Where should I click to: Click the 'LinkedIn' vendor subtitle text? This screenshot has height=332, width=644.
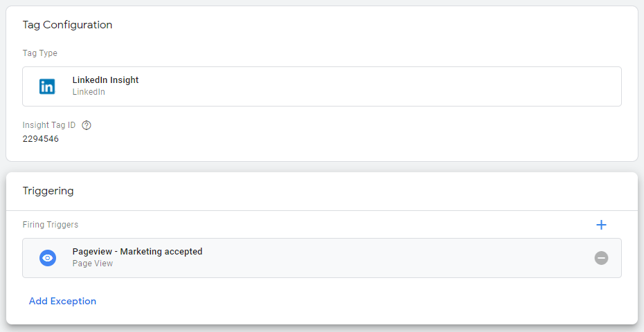click(89, 92)
